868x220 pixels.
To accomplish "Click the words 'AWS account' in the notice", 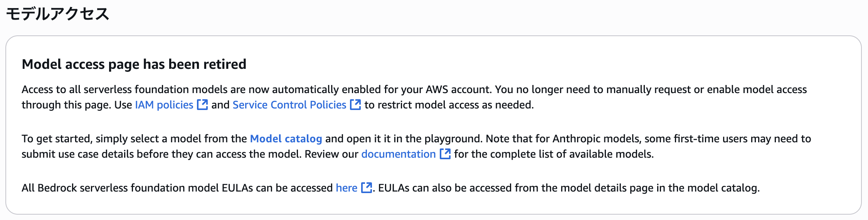I will 459,89.
